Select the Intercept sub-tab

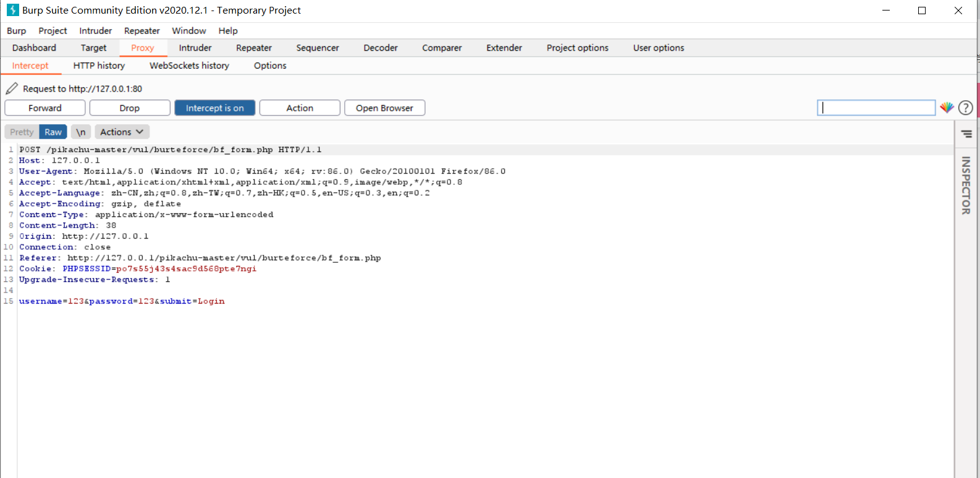[x=30, y=66]
